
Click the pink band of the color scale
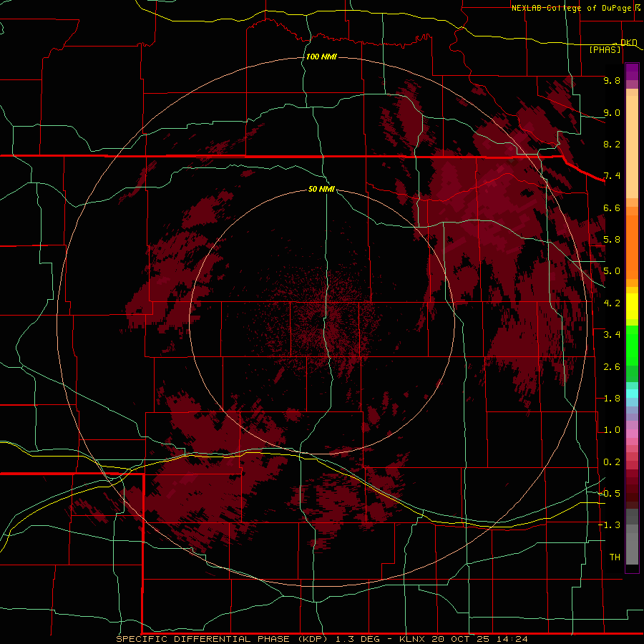click(x=632, y=434)
